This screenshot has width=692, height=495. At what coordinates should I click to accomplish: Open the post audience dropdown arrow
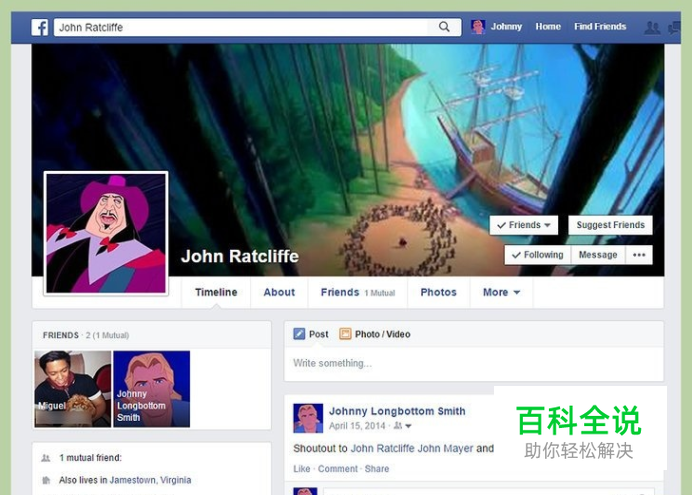click(x=408, y=426)
